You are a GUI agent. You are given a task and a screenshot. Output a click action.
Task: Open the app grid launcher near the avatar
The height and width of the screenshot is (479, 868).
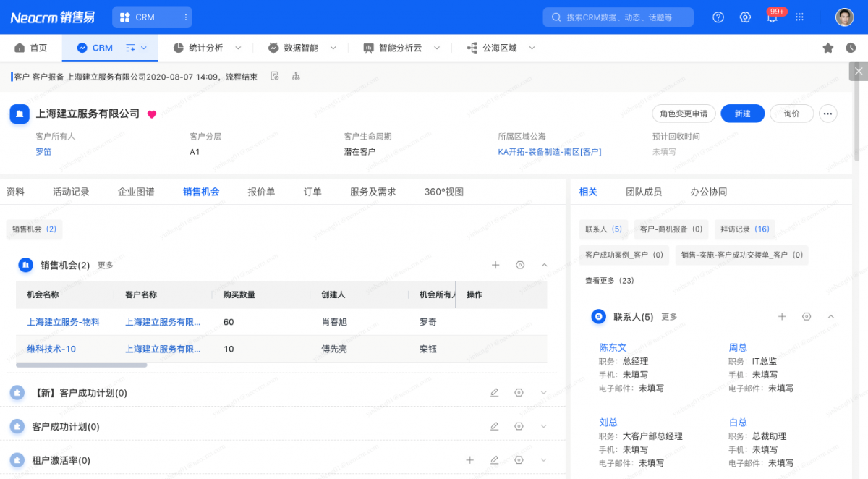pos(799,17)
